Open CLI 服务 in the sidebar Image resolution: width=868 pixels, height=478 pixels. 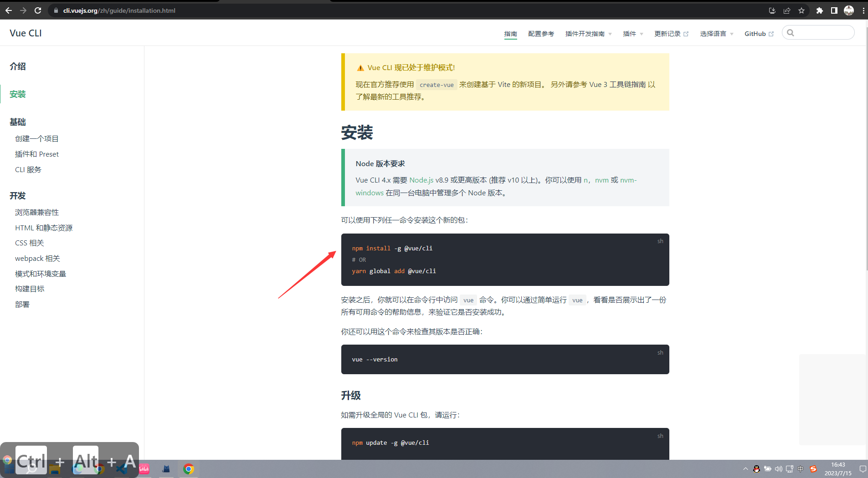pyautogui.click(x=28, y=170)
